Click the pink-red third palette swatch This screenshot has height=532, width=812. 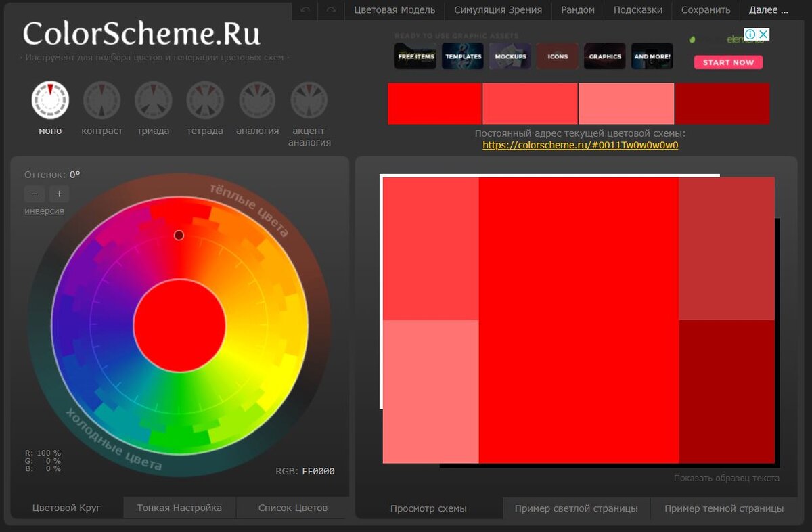pyautogui.click(x=627, y=104)
